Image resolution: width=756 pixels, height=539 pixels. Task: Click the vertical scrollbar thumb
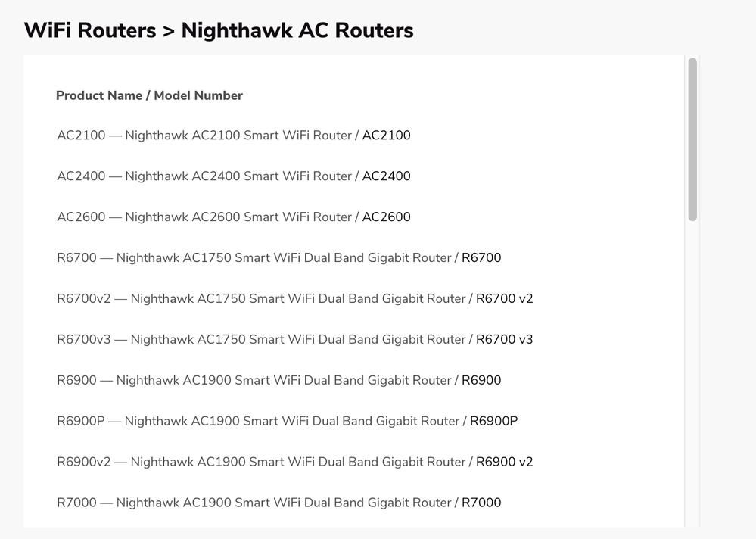pyautogui.click(x=692, y=140)
